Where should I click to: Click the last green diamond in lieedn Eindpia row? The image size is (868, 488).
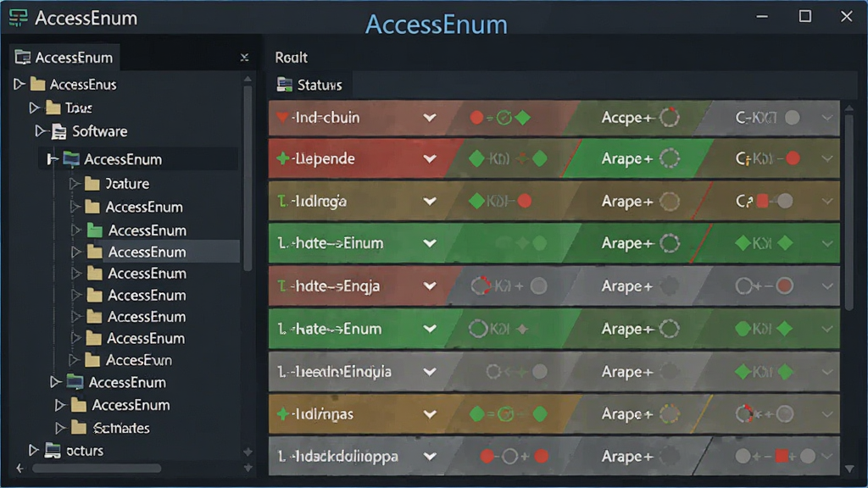pos(785,372)
